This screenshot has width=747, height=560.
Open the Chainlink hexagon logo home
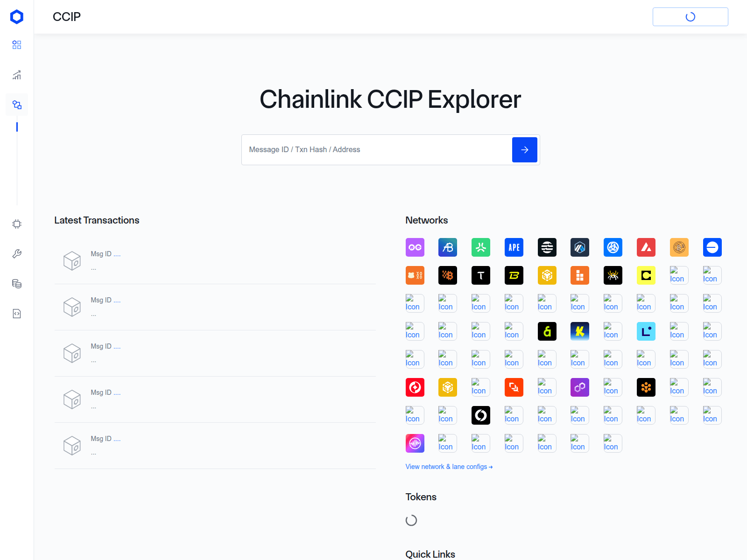(17, 17)
